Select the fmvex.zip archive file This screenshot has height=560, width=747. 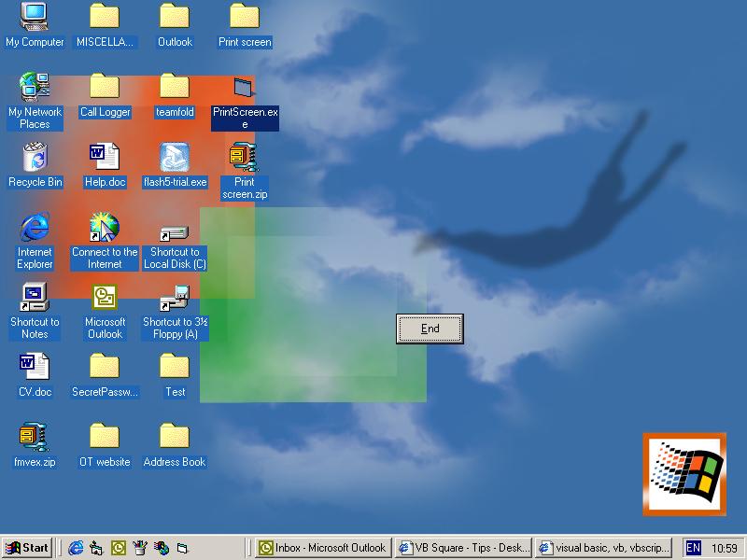(x=35, y=438)
